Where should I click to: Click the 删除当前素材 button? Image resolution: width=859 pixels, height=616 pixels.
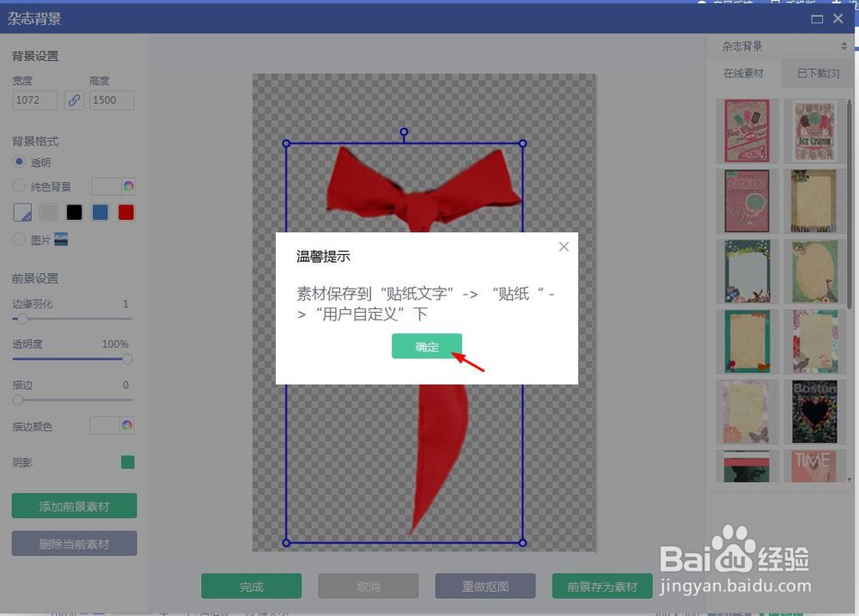[x=75, y=544]
